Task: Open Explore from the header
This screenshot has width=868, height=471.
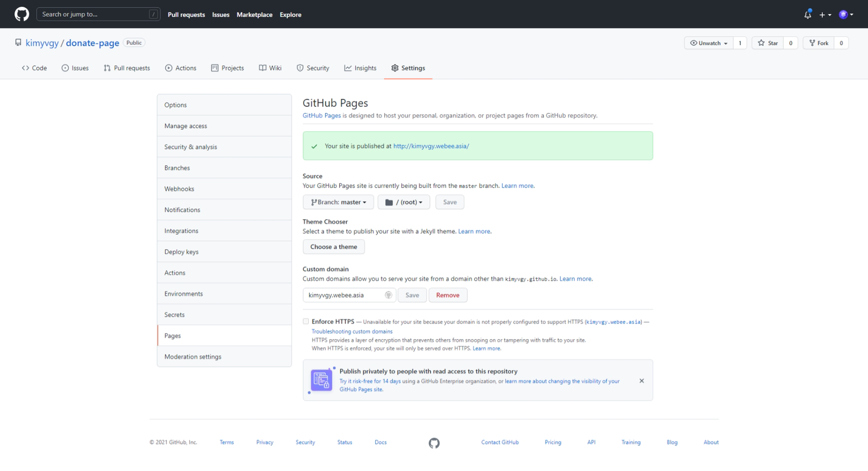Action: point(290,15)
